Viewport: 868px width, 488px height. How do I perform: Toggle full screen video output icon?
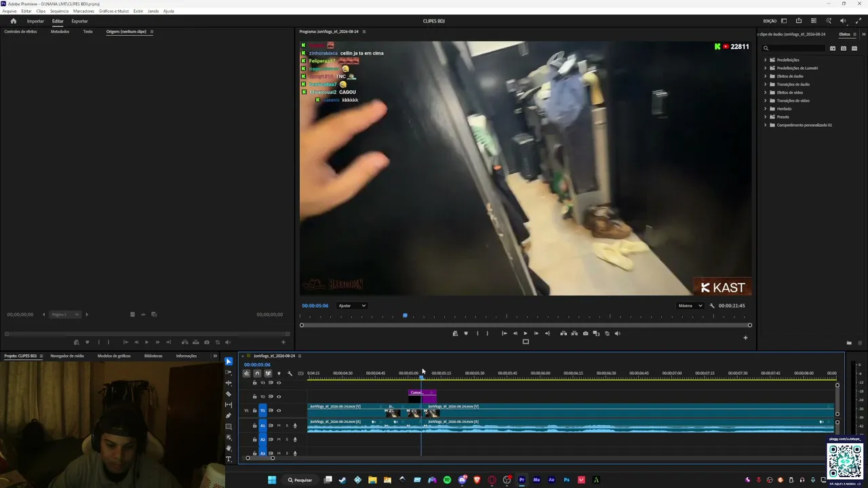coord(859,21)
